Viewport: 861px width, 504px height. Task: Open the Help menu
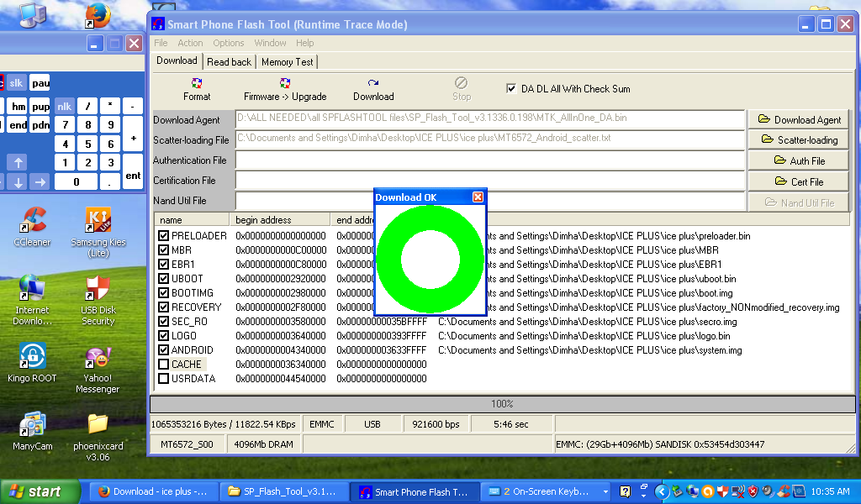click(x=304, y=43)
